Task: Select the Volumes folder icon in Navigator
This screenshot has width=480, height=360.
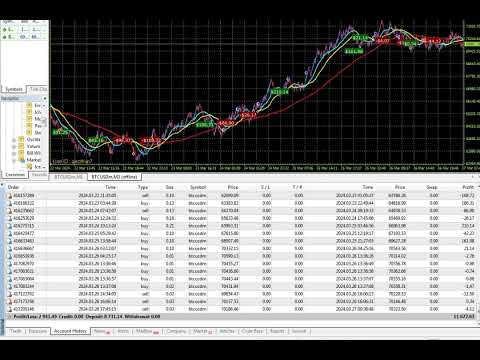Action: pyautogui.click(x=21, y=146)
